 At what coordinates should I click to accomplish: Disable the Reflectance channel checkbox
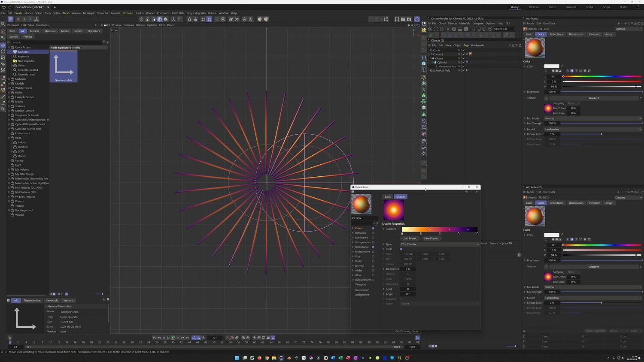click(x=373, y=247)
